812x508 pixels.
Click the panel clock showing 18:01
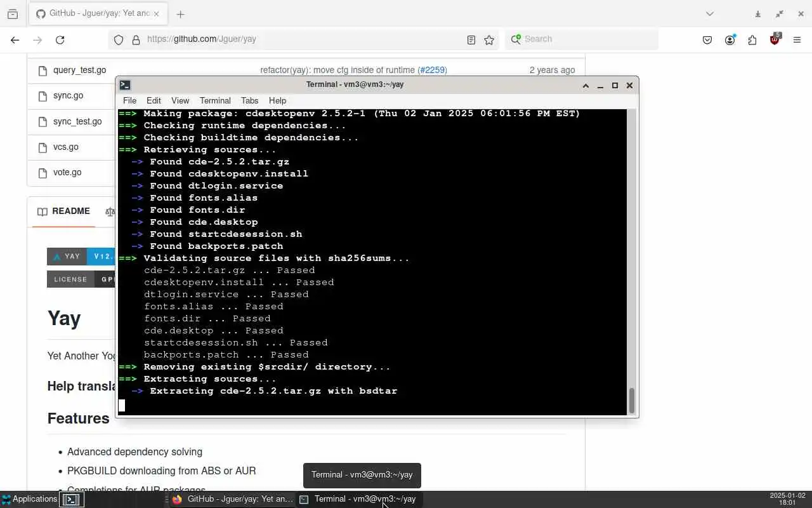pos(787,499)
